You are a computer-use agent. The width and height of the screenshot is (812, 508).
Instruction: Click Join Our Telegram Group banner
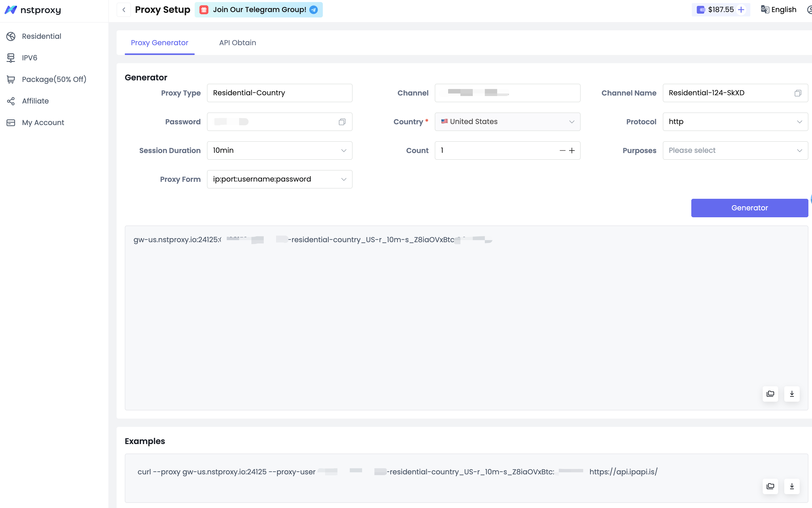[259, 10]
